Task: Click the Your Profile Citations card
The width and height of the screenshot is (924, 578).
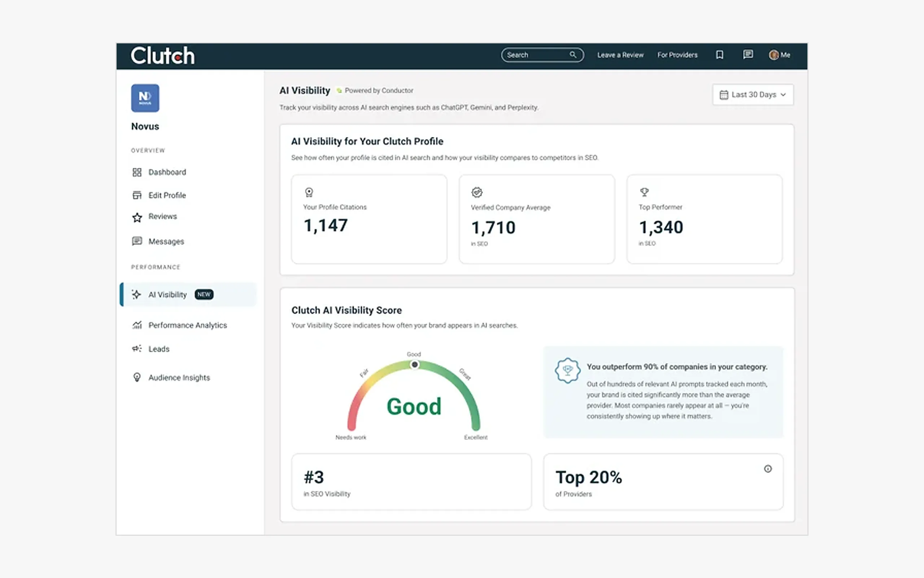Action: [369, 219]
